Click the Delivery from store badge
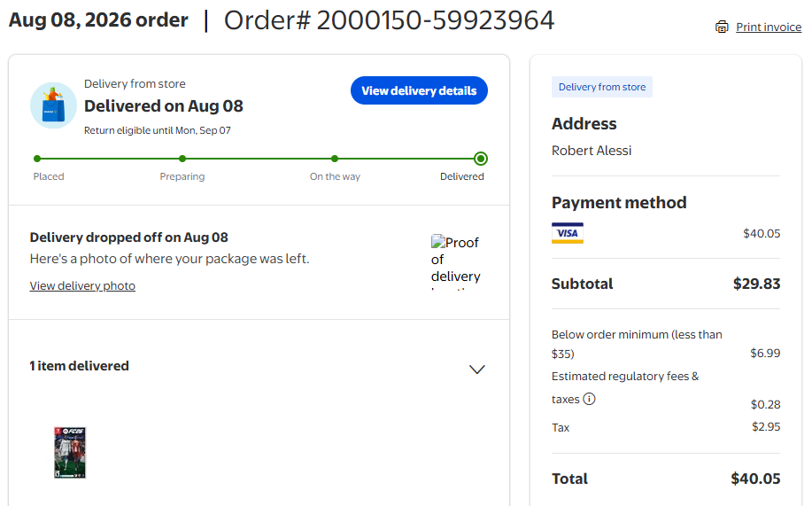 tap(602, 87)
